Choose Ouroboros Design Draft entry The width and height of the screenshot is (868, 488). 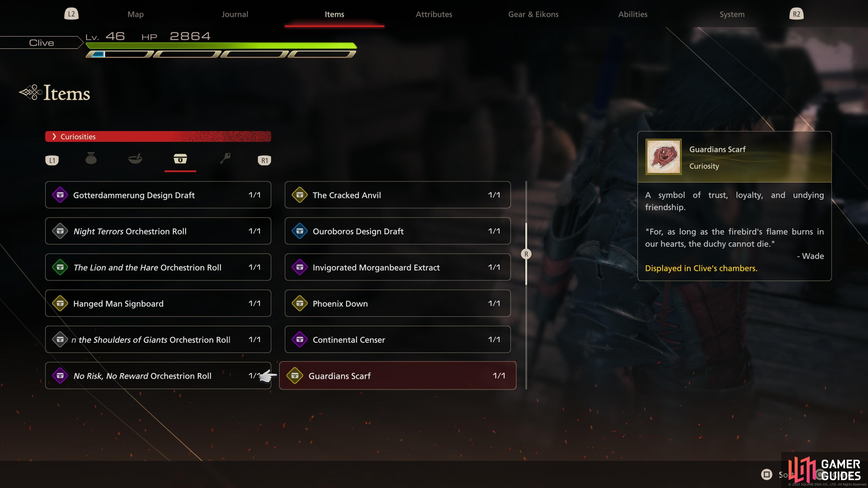tap(398, 231)
